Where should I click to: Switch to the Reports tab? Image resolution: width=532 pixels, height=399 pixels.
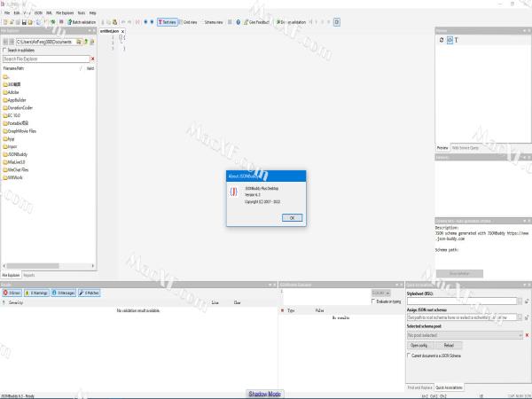click(x=29, y=275)
